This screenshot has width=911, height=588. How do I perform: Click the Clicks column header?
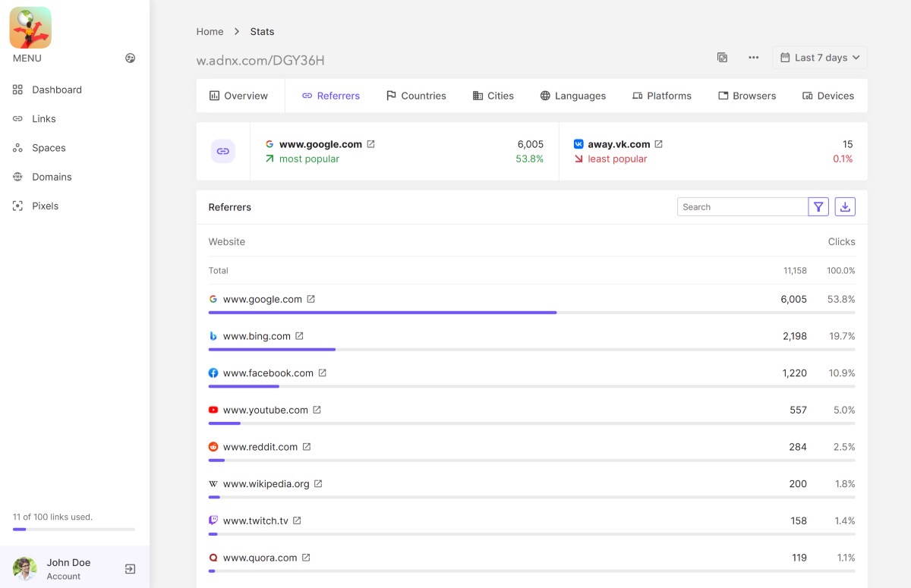tap(841, 242)
